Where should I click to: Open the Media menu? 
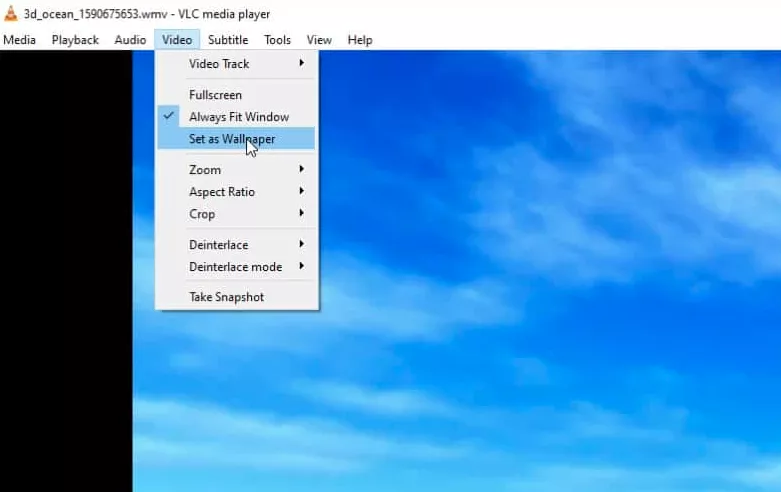coord(19,40)
